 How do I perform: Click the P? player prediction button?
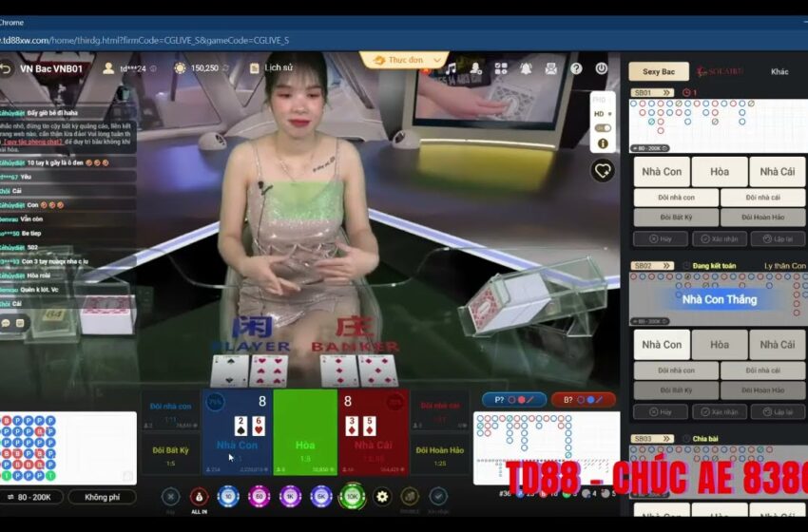(513, 400)
